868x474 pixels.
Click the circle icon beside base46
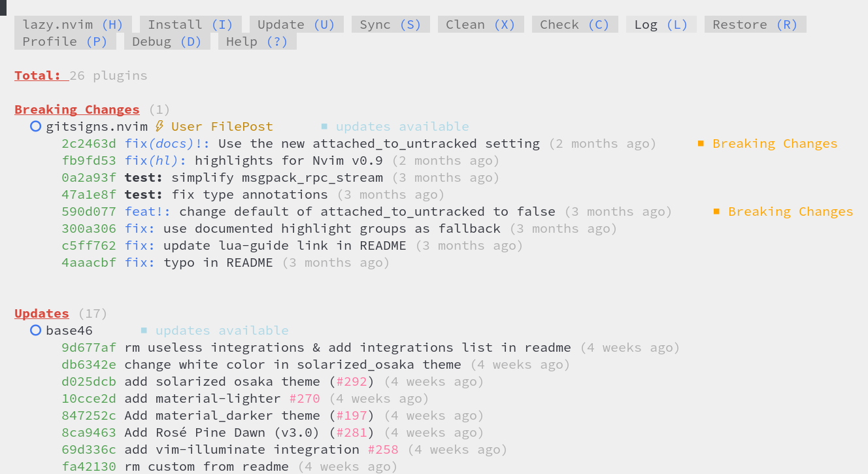(x=36, y=331)
